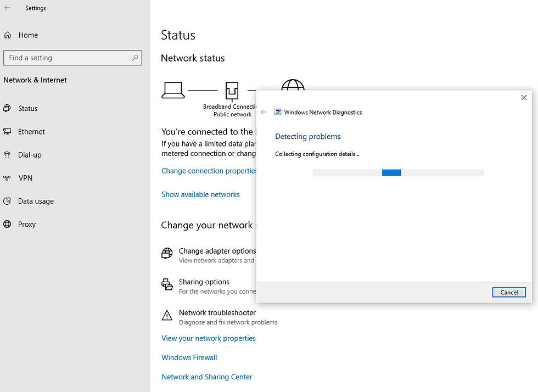Click the Network & Internet heading

click(x=35, y=80)
